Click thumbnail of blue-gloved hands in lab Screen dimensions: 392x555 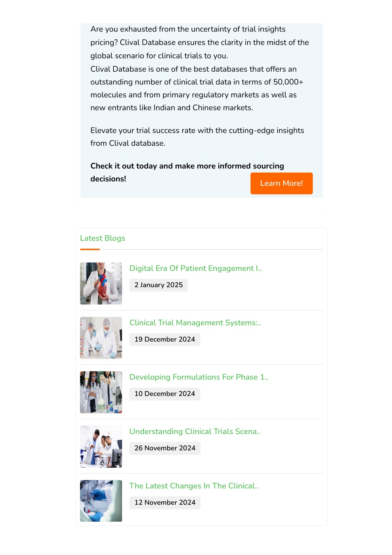click(101, 501)
